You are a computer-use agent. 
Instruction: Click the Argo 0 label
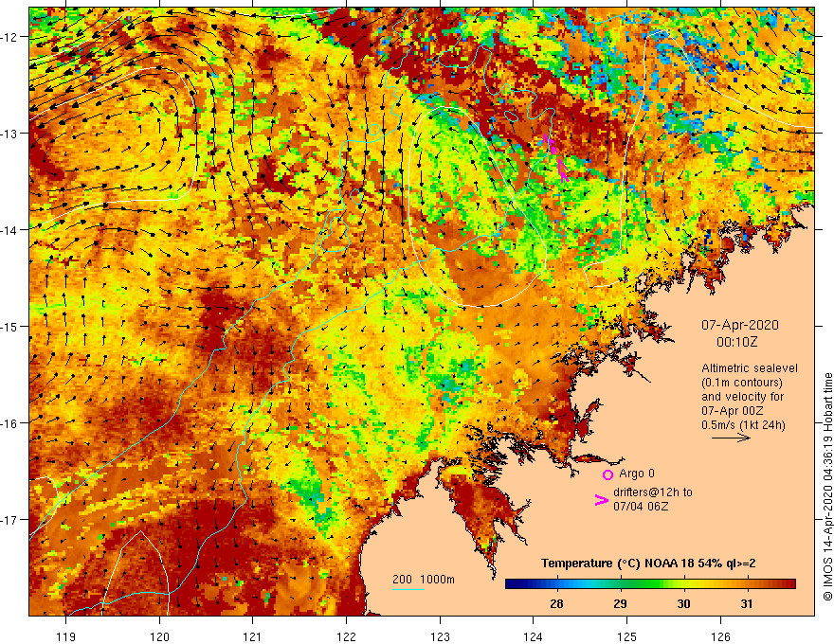pos(637,474)
